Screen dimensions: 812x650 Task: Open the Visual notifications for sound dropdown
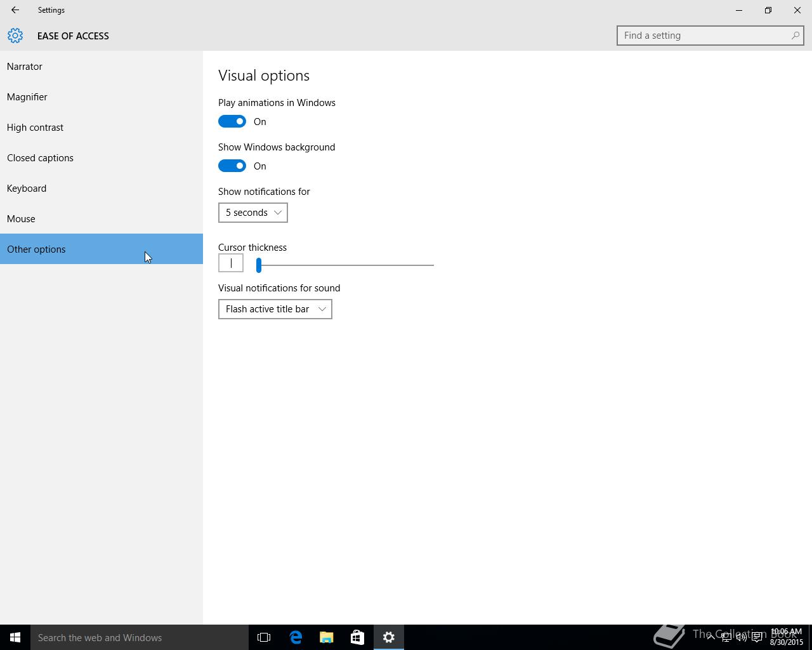[275, 309]
